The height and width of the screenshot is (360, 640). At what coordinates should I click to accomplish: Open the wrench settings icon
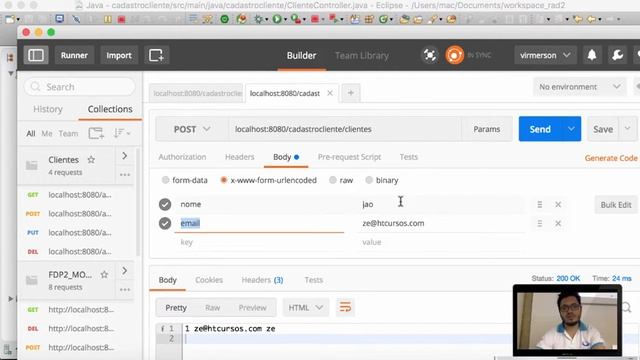pyautogui.click(x=617, y=55)
